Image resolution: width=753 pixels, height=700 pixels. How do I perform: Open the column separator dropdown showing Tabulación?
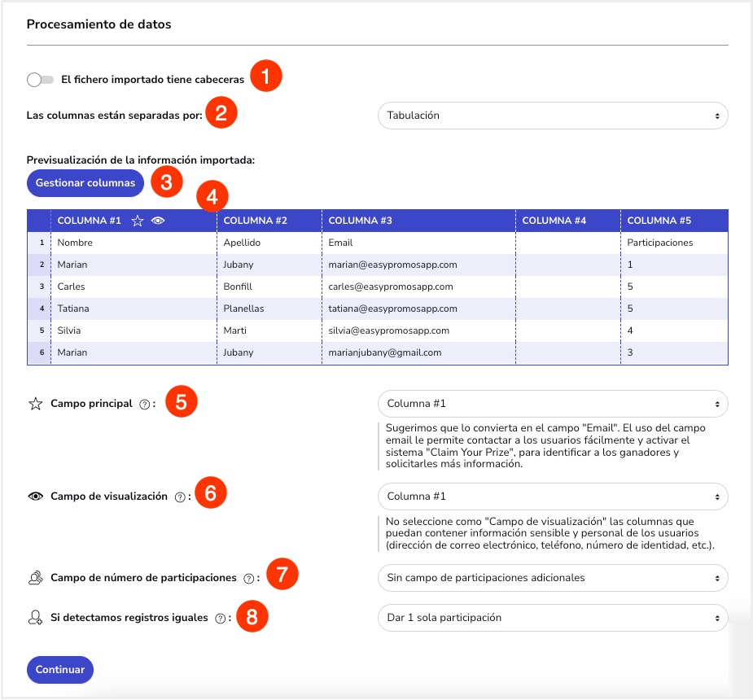click(553, 116)
